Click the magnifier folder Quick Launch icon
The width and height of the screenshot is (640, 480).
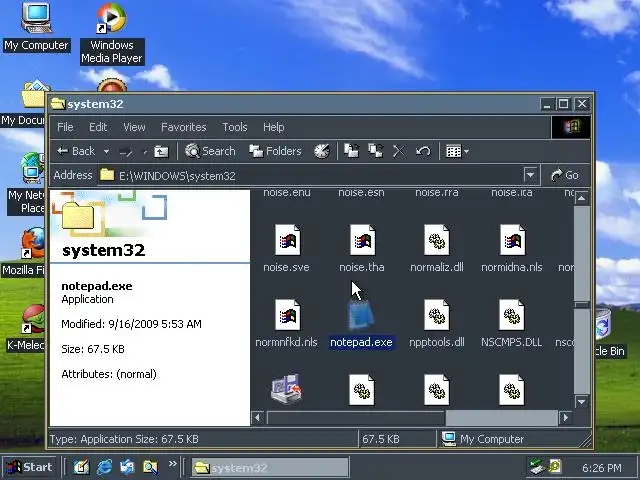(x=150, y=467)
